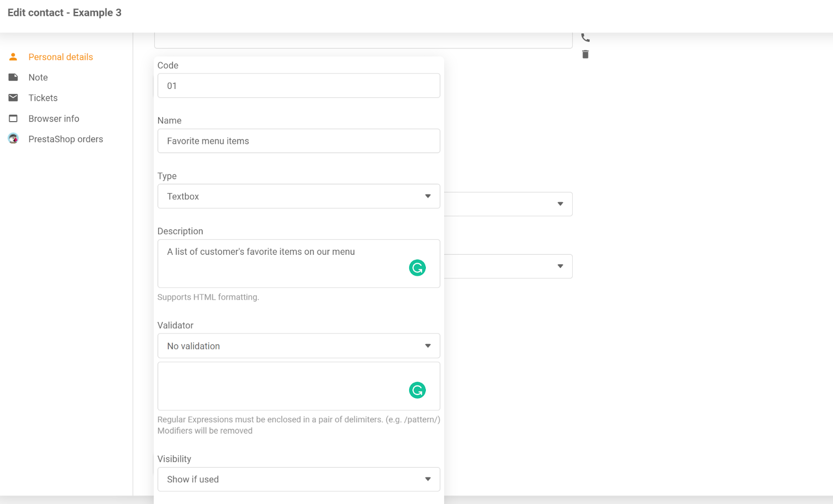The height and width of the screenshot is (504, 833).
Task: Click the Grammarly icon in Description box
Action: click(x=417, y=268)
